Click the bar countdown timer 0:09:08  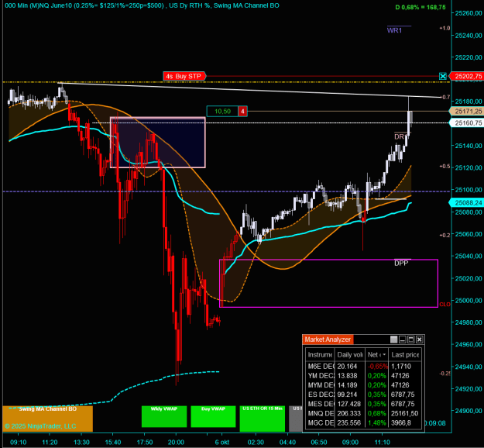(434, 423)
